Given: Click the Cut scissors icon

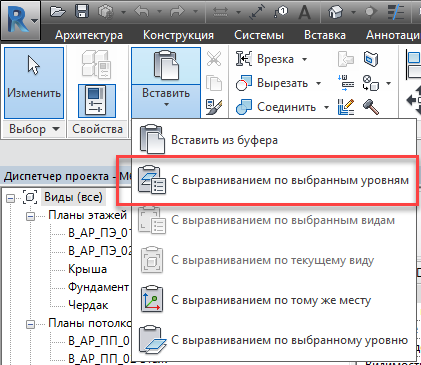Looking at the screenshot, I should coord(214,59).
